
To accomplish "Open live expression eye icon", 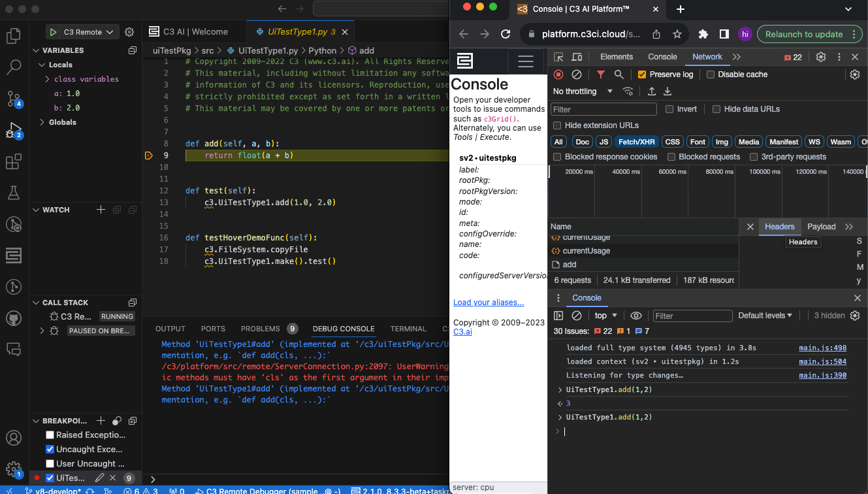I will coord(635,316).
